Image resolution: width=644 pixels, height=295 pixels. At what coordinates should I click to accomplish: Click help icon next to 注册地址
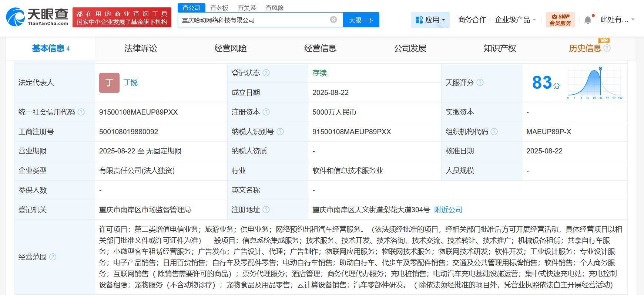(x=266, y=210)
